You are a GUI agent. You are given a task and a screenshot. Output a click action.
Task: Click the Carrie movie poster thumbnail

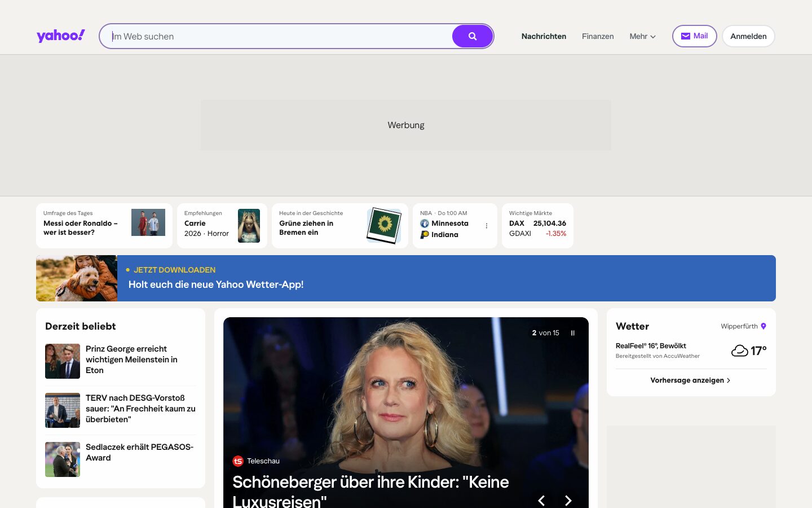point(249,226)
